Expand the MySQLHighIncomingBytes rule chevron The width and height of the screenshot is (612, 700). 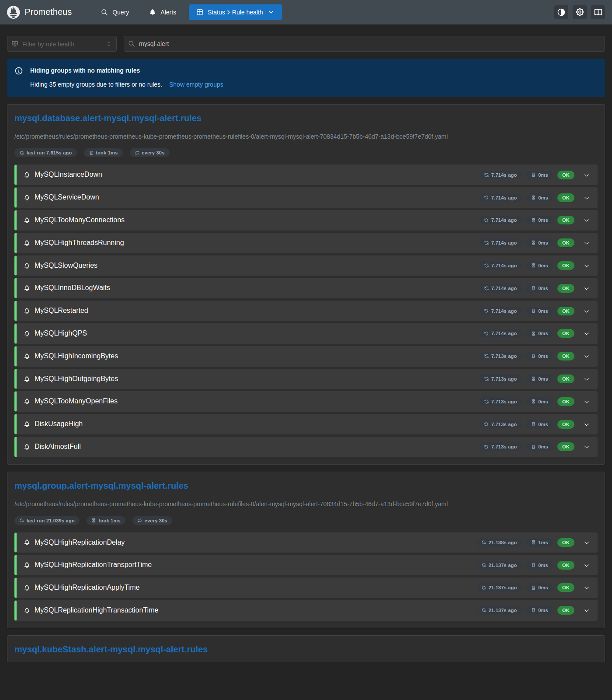[587, 356]
